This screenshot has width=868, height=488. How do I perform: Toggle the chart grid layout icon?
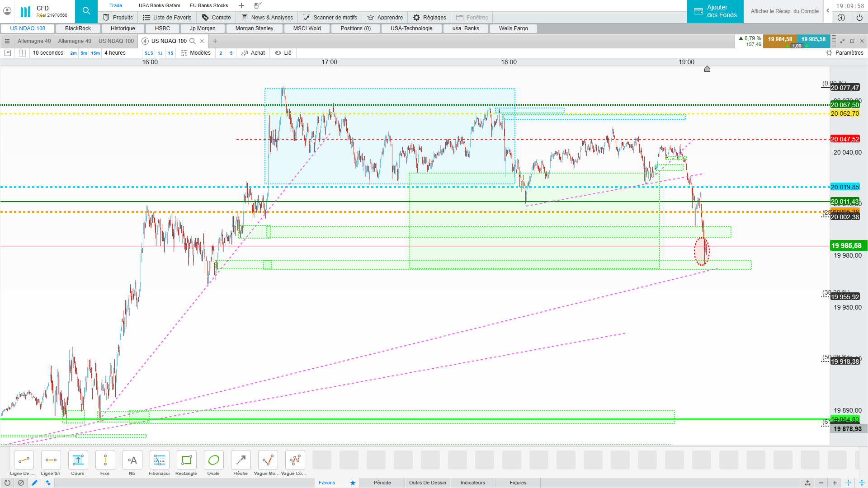click(x=22, y=53)
